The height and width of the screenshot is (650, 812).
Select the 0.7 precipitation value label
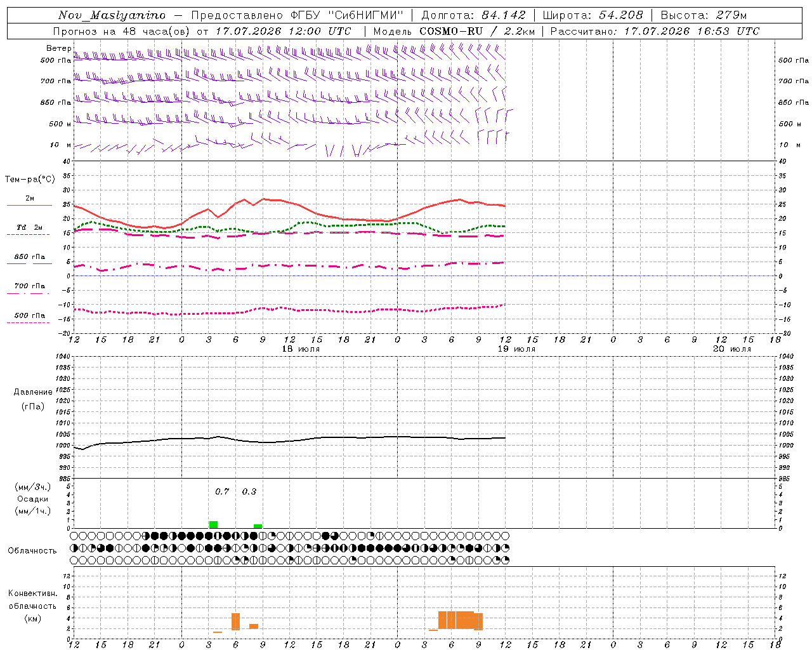[x=222, y=491]
